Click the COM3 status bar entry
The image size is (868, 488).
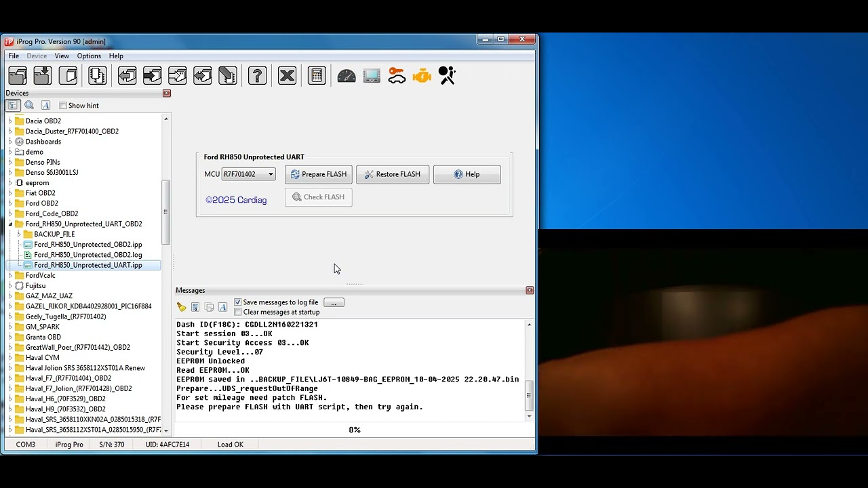click(26, 445)
